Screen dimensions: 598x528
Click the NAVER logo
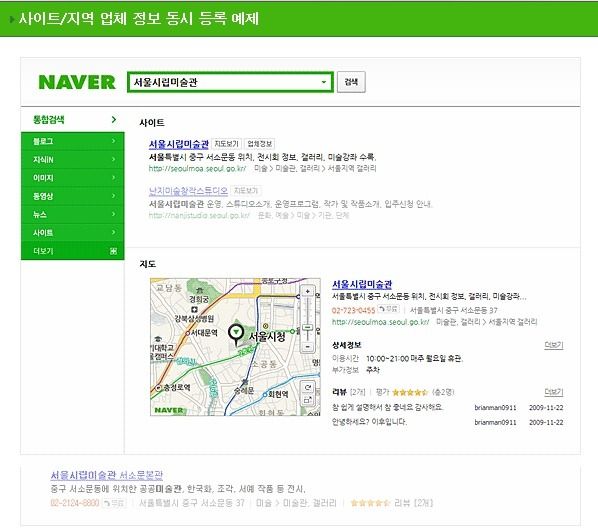(77, 82)
